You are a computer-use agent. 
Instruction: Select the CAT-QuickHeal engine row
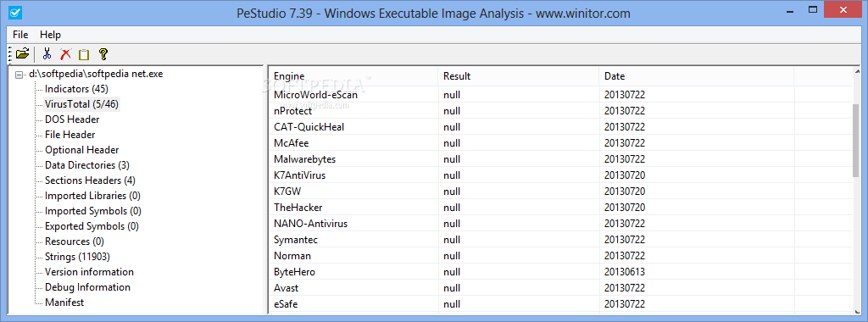click(560, 127)
